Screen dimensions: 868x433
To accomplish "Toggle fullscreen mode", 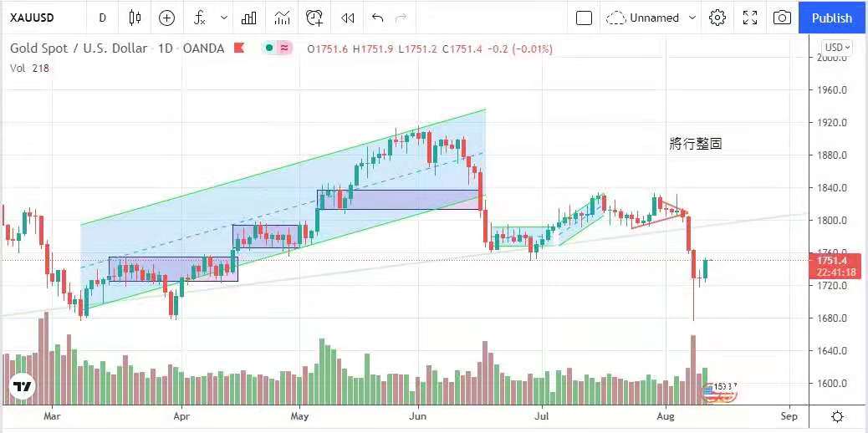I will [x=750, y=18].
